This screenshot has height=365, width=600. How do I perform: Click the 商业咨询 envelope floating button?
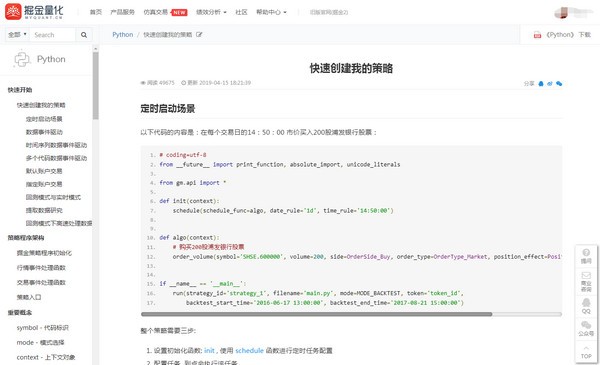[x=586, y=282]
